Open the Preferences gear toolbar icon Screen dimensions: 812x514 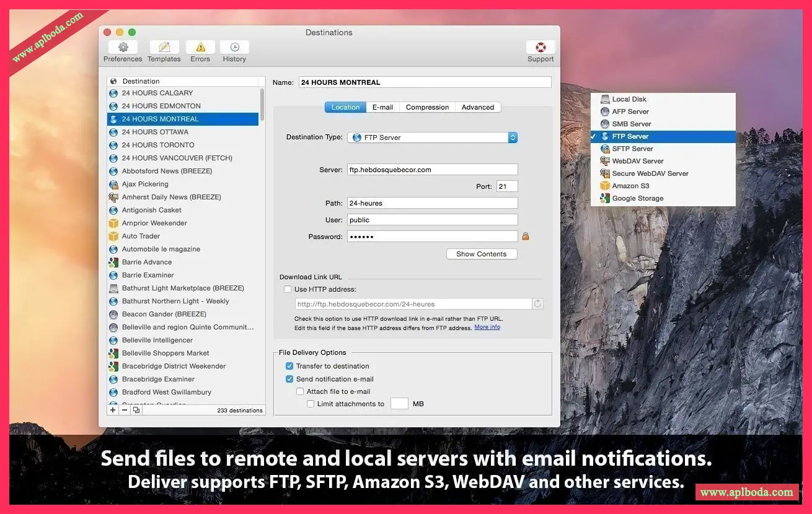(x=123, y=47)
